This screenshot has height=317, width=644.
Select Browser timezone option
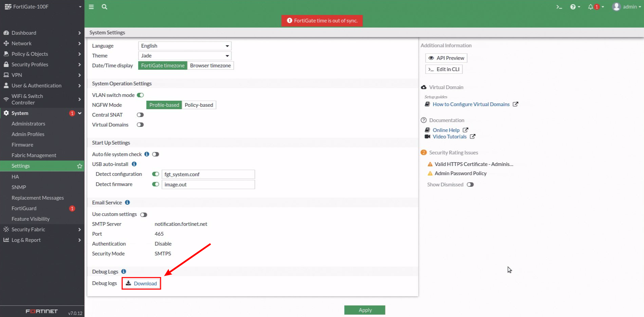point(210,66)
